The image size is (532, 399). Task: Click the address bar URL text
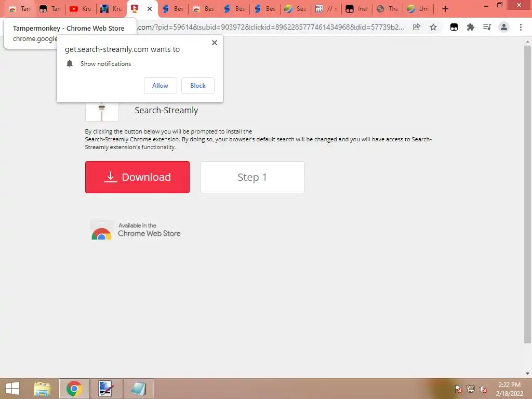click(x=271, y=27)
